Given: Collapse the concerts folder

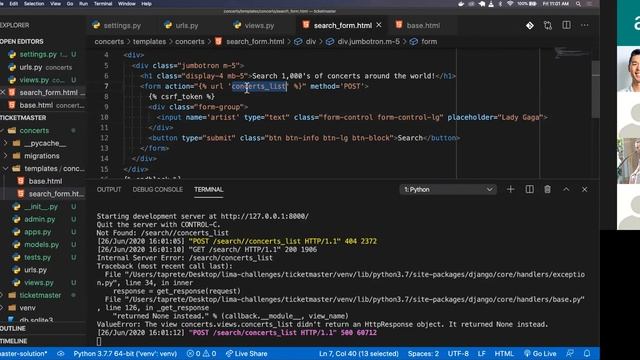Looking at the screenshot, I should [x=34, y=131].
